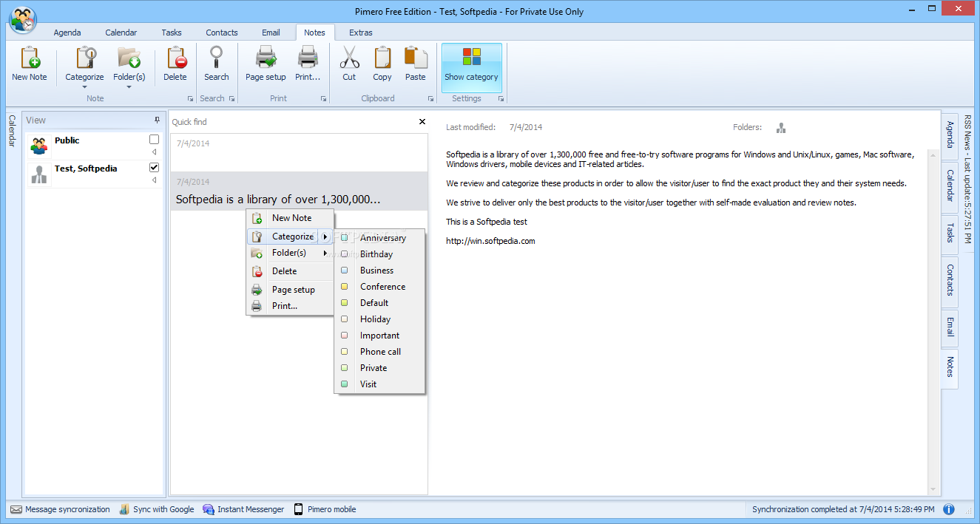The height and width of the screenshot is (524, 980).
Task: Open the RSS News side tab
Action: click(x=968, y=180)
